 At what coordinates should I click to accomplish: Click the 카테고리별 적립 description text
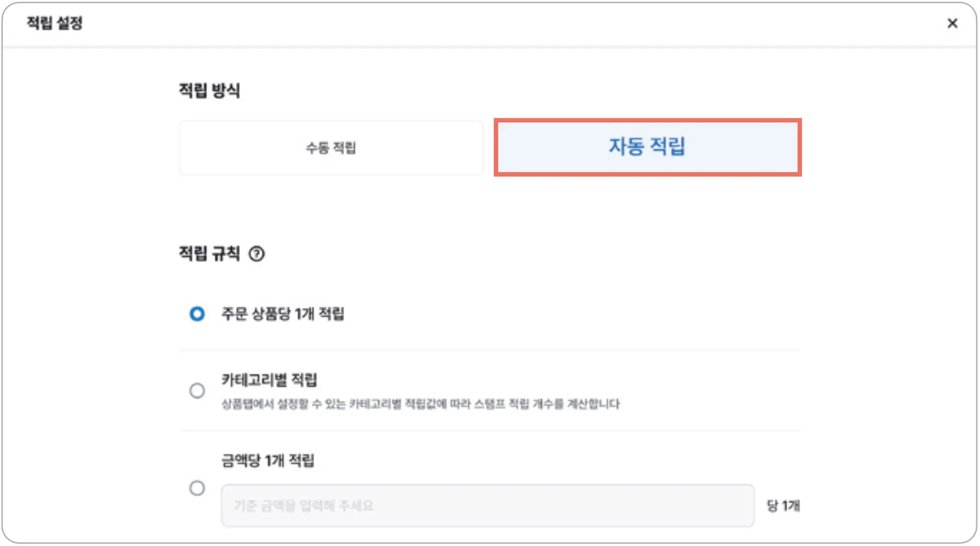pos(421,404)
